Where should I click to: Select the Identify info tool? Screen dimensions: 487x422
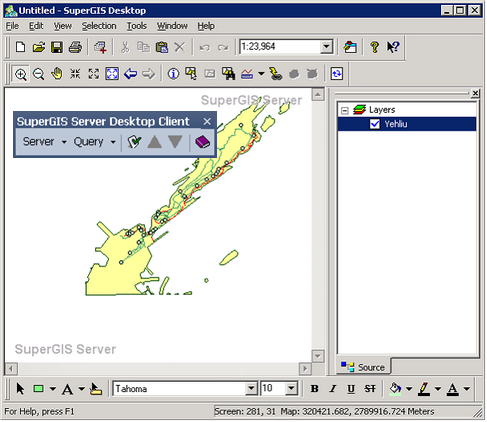pyautogui.click(x=173, y=74)
